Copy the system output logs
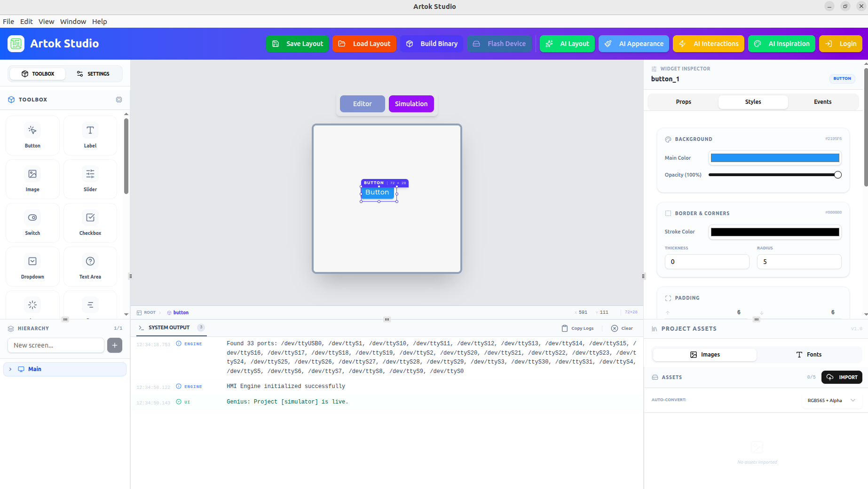Viewport: 868px width, 489px height. (x=577, y=328)
